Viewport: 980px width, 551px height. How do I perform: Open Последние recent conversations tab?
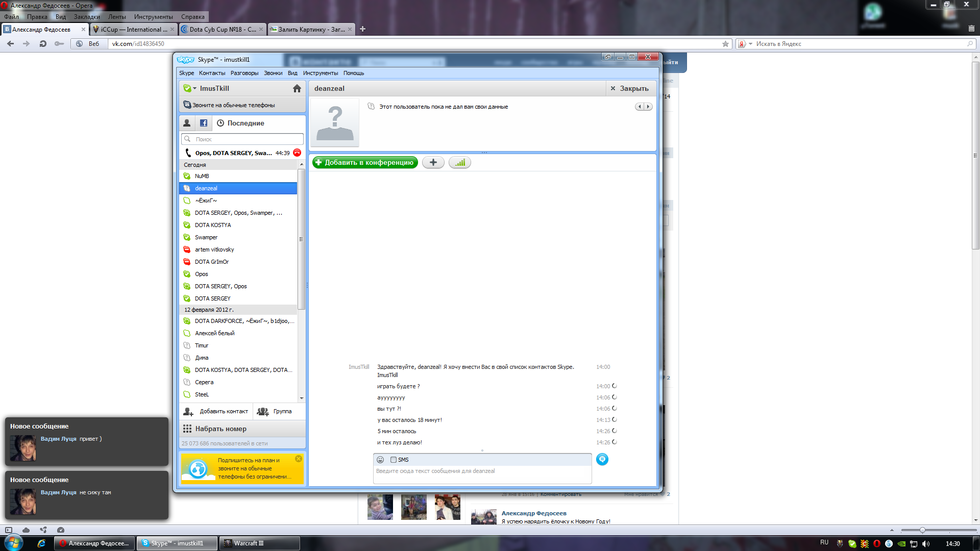tap(240, 123)
